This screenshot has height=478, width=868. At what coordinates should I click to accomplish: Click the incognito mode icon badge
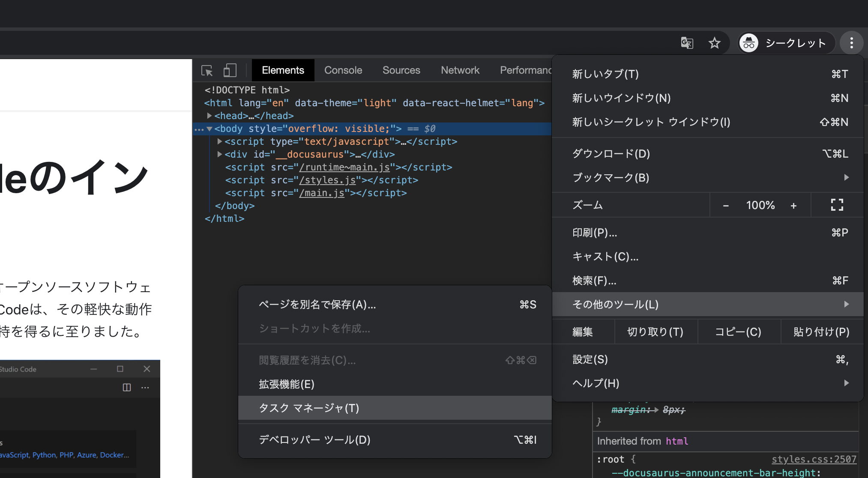[x=749, y=42]
